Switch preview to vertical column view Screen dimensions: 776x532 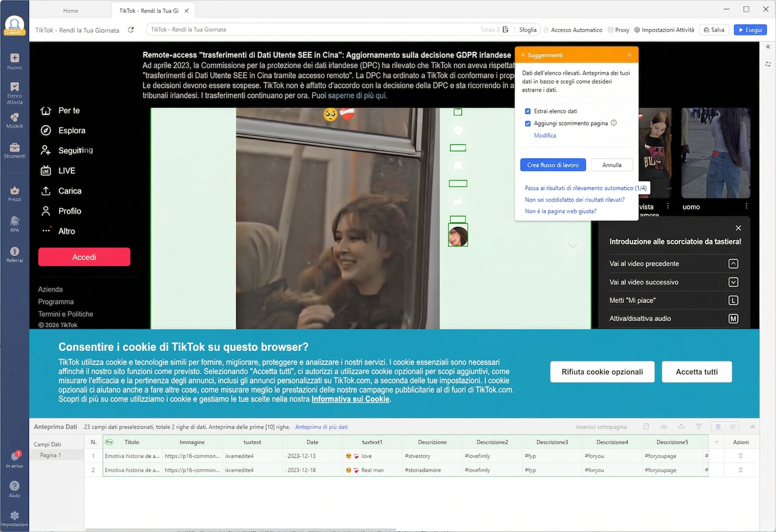coord(732,427)
